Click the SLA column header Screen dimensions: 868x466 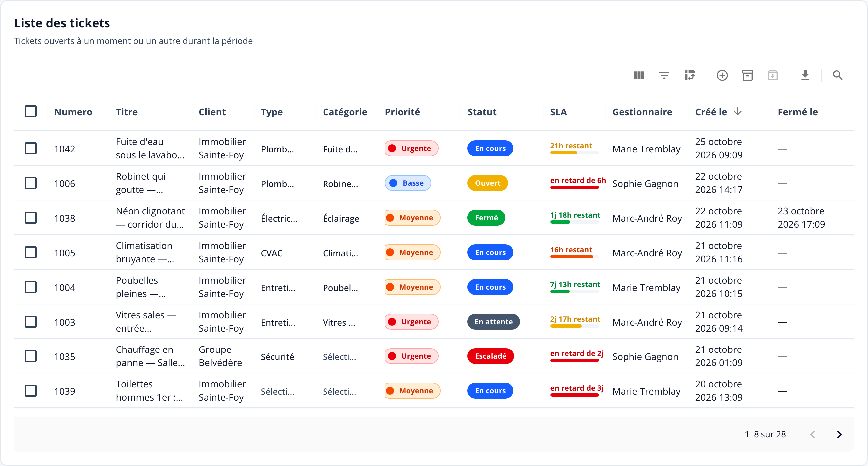(559, 112)
